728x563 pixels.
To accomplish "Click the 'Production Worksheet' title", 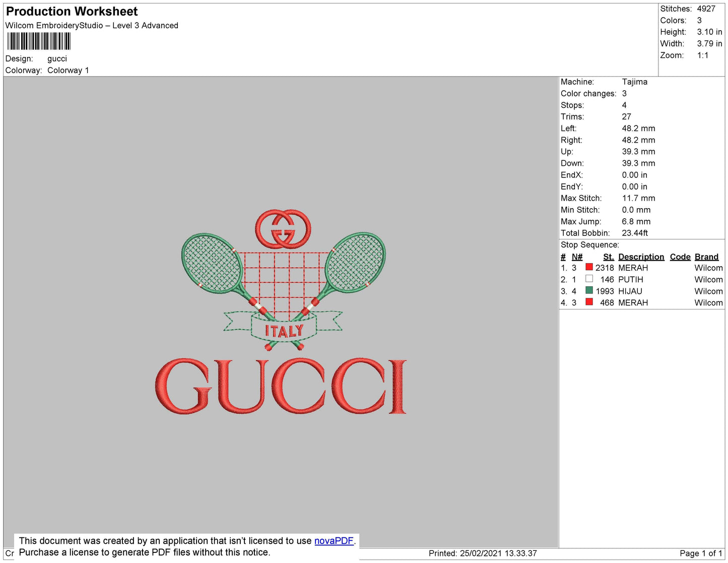I will click(72, 11).
